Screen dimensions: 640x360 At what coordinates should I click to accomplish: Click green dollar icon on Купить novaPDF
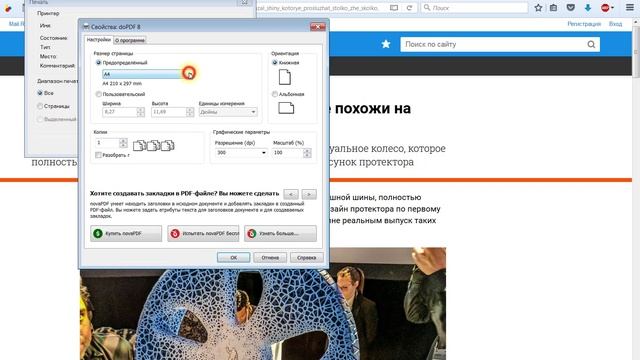pyautogui.click(x=98, y=233)
